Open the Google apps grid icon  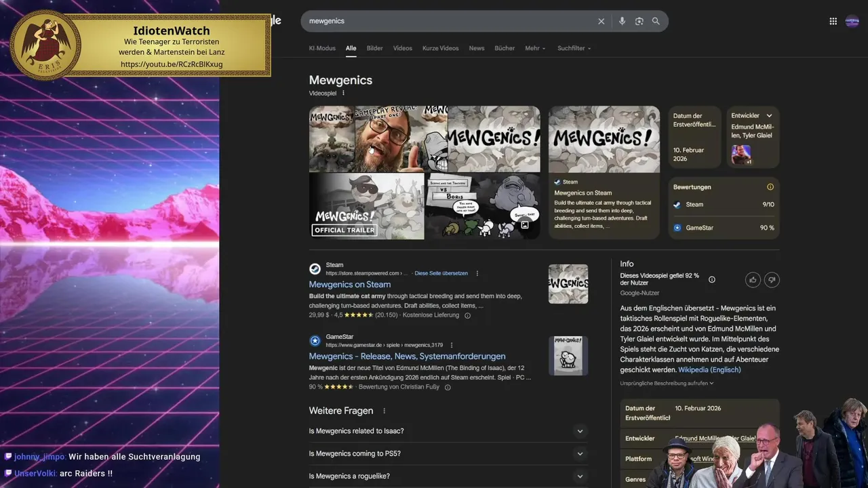pos(833,21)
